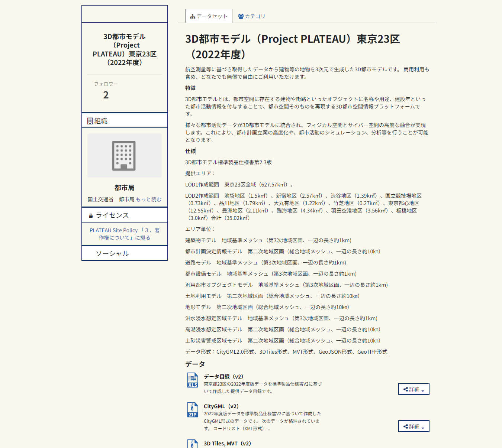Click the ZIP file icon for CityGML
Viewport: 502px width, 448px height.
coord(192,410)
